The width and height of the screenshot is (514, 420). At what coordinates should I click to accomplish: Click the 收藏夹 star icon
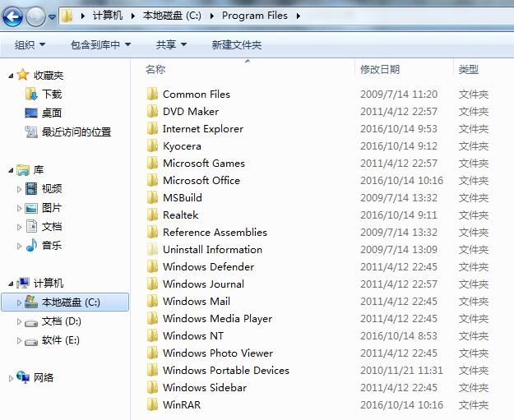coord(23,75)
